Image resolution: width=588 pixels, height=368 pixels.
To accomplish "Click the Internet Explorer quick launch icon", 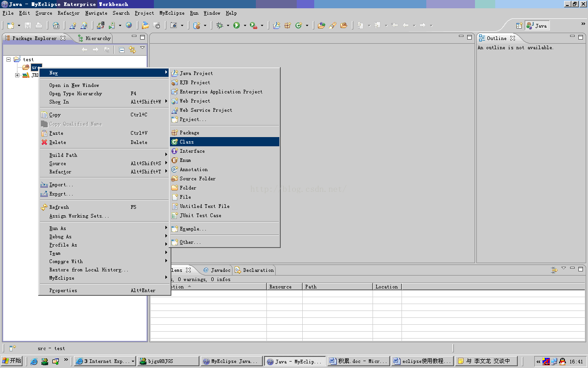I will tap(34, 361).
